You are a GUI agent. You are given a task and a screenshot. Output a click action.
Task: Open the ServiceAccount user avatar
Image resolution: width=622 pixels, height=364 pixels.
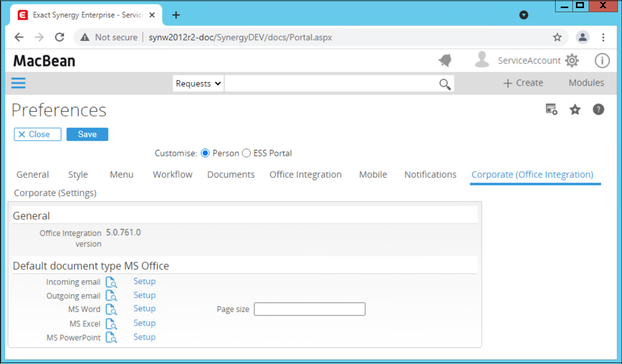[482, 60]
